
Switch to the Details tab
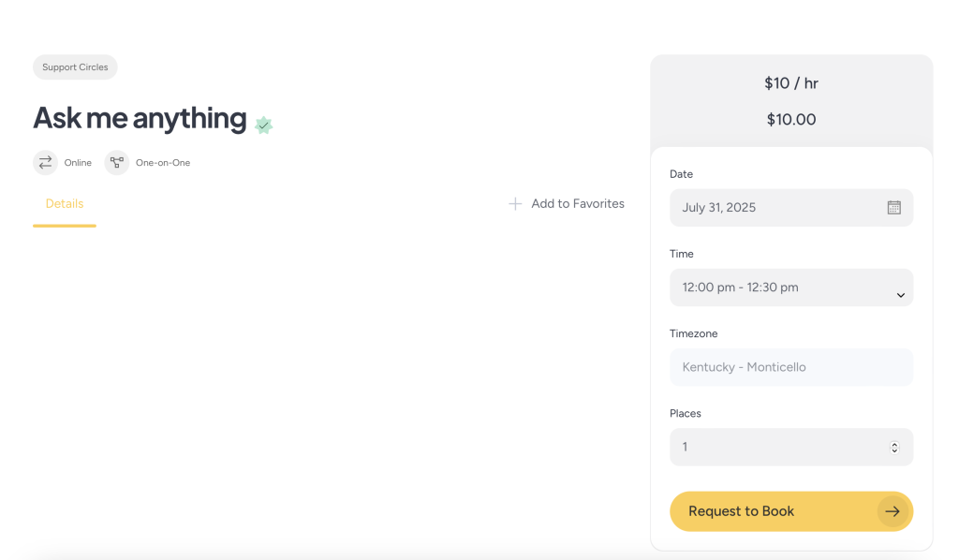[x=65, y=203]
